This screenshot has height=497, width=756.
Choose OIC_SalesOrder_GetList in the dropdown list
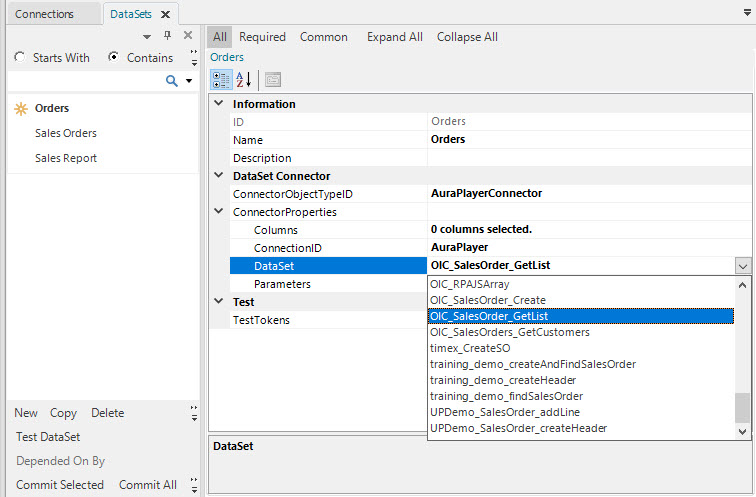pyautogui.click(x=581, y=316)
